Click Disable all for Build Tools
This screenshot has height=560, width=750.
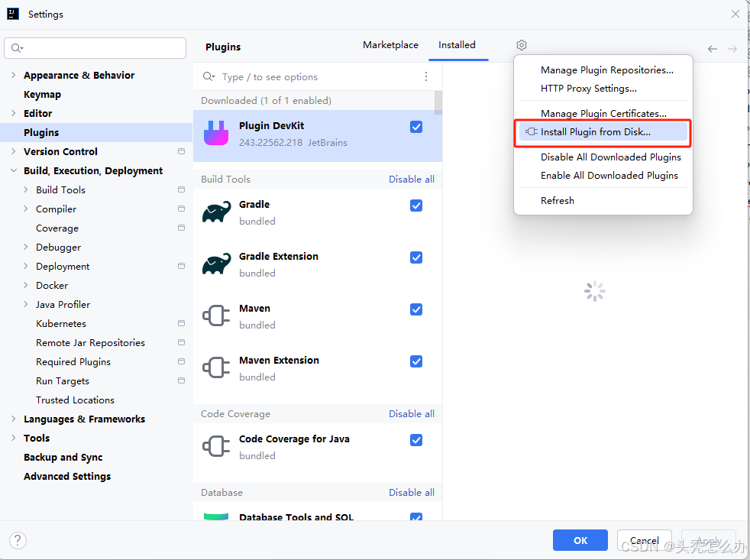[x=412, y=179]
